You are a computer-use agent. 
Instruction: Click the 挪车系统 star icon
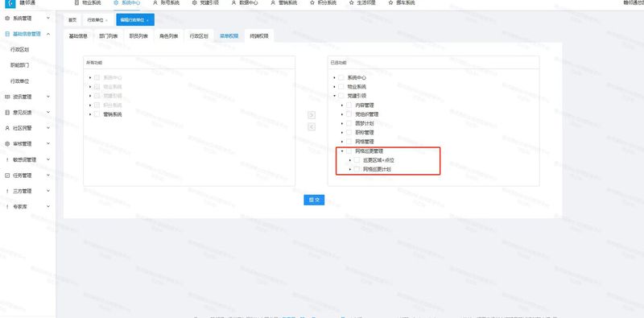coord(390,2)
